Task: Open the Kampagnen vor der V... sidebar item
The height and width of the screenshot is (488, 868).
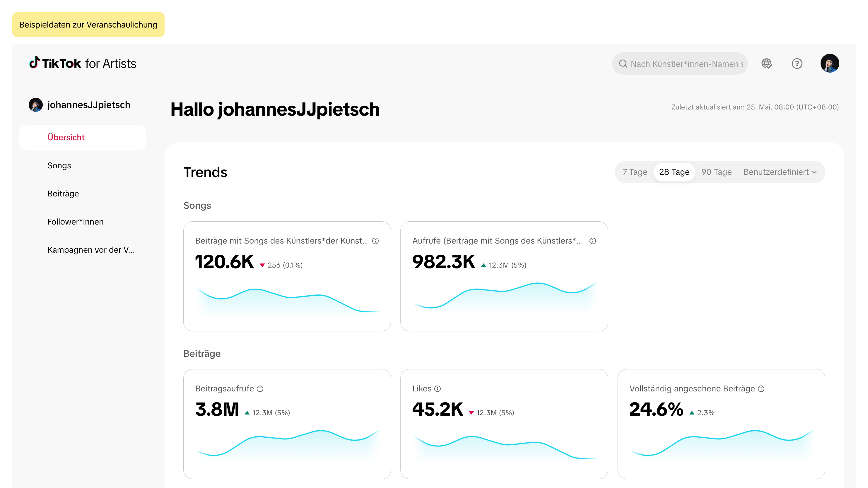Action: point(83,250)
